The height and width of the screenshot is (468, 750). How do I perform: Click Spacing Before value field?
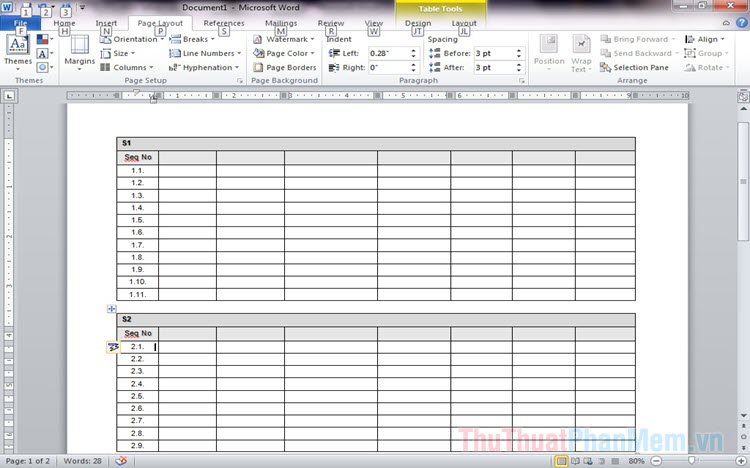[x=495, y=54]
